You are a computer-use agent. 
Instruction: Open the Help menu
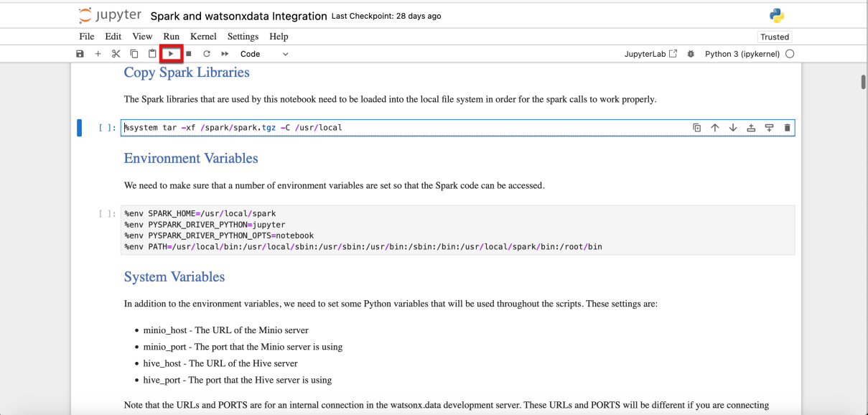pyautogui.click(x=279, y=37)
